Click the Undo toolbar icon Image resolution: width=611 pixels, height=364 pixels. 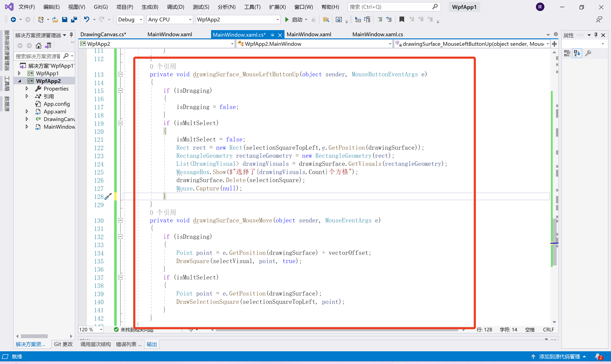click(x=87, y=19)
